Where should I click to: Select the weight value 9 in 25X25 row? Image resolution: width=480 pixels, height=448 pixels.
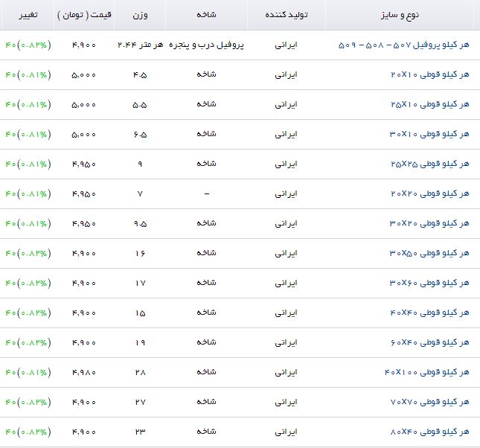click(x=140, y=164)
